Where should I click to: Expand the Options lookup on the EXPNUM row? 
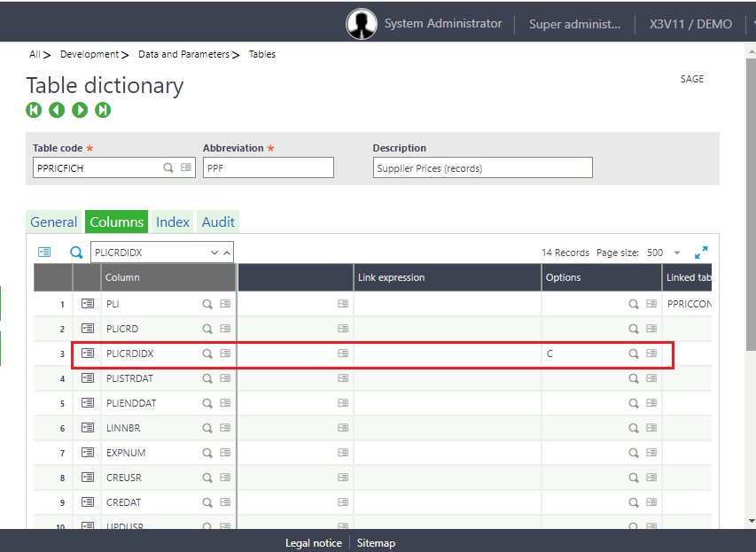[635, 452]
